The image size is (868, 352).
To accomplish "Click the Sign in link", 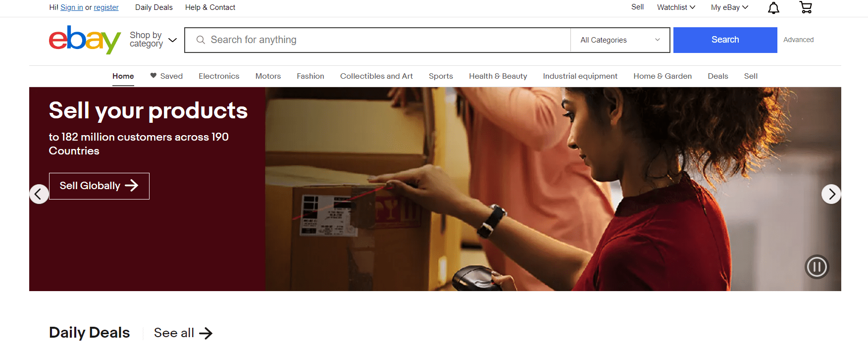I will [72, 7].
